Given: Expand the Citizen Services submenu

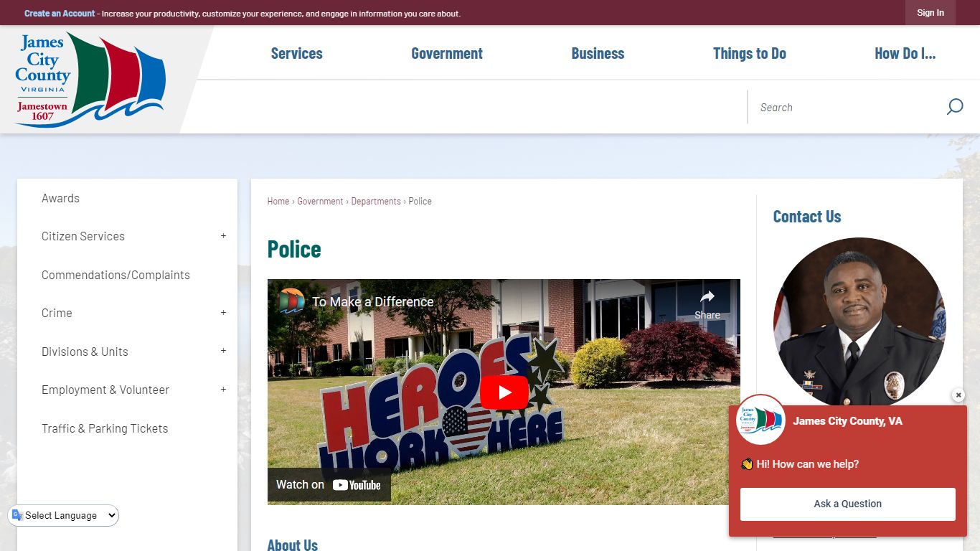Looking at the screenshot, I should click(x=223, y=236).
